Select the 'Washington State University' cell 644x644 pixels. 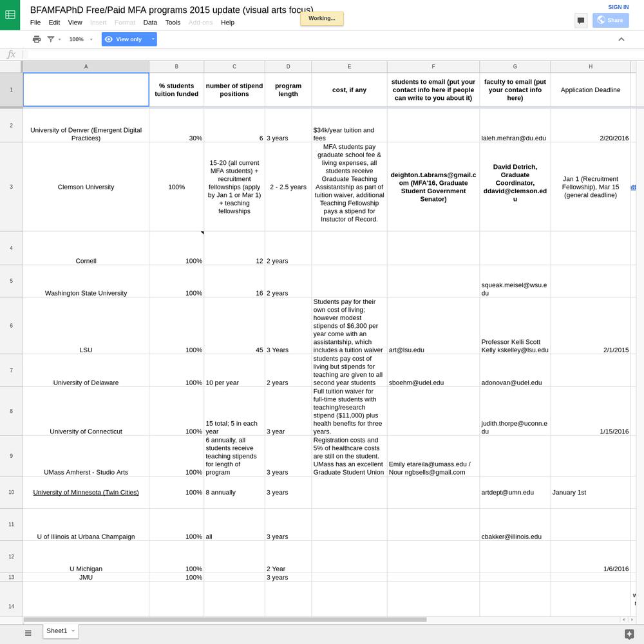click(86, 281)
